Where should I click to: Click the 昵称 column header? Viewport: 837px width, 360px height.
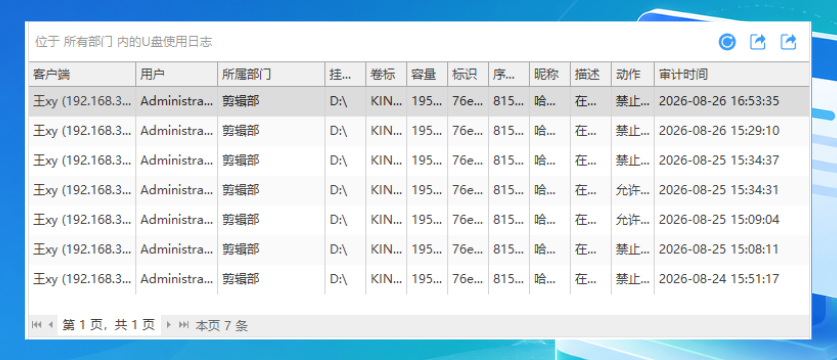point(550,74)
